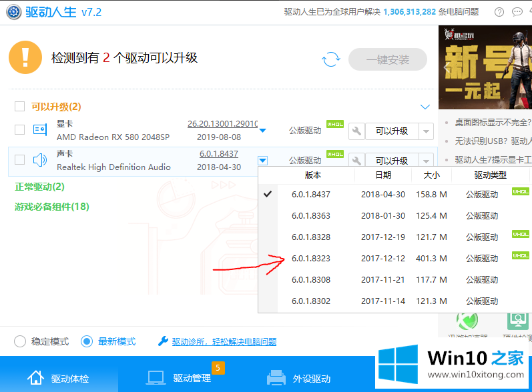532x392 pixels.
Task: Choose driver version 6.0.1.8323 from list
Action: 311,259
